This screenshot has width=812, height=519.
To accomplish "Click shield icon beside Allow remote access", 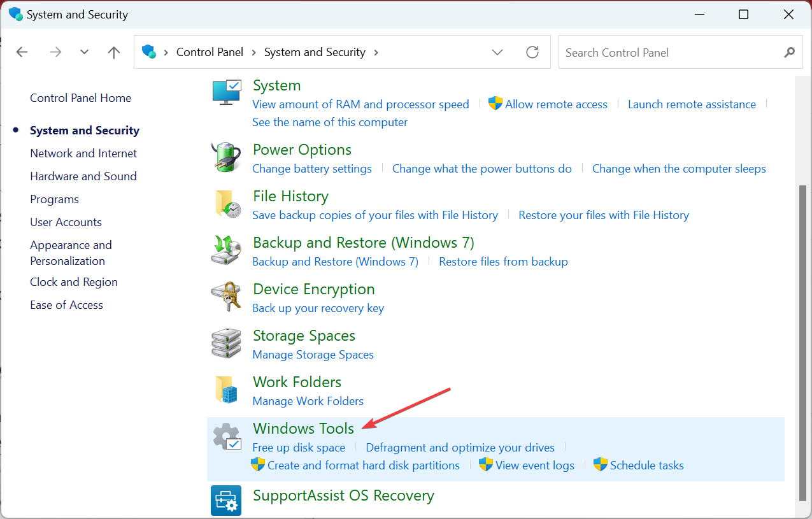I will [x=495, y=104].
